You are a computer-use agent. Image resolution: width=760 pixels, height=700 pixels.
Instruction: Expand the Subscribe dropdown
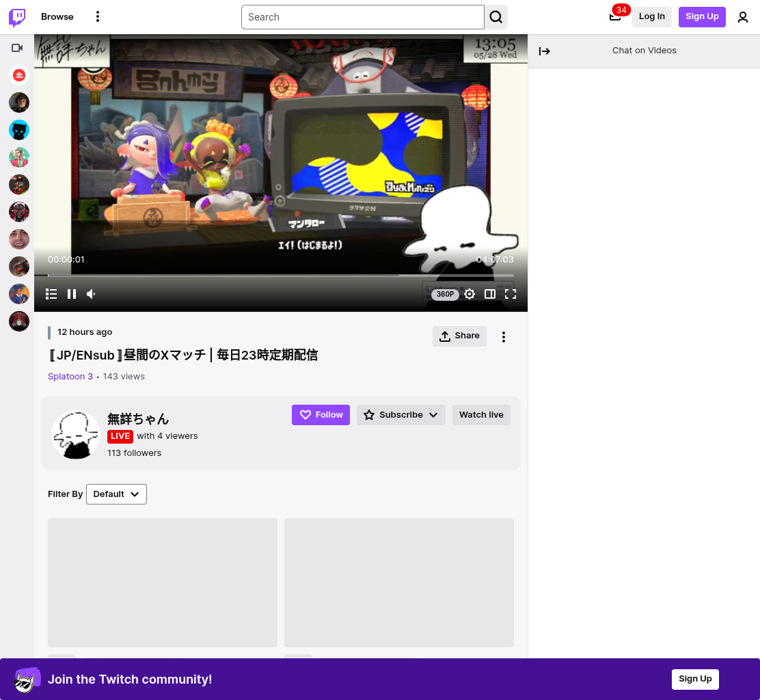(x=401, y=415)
